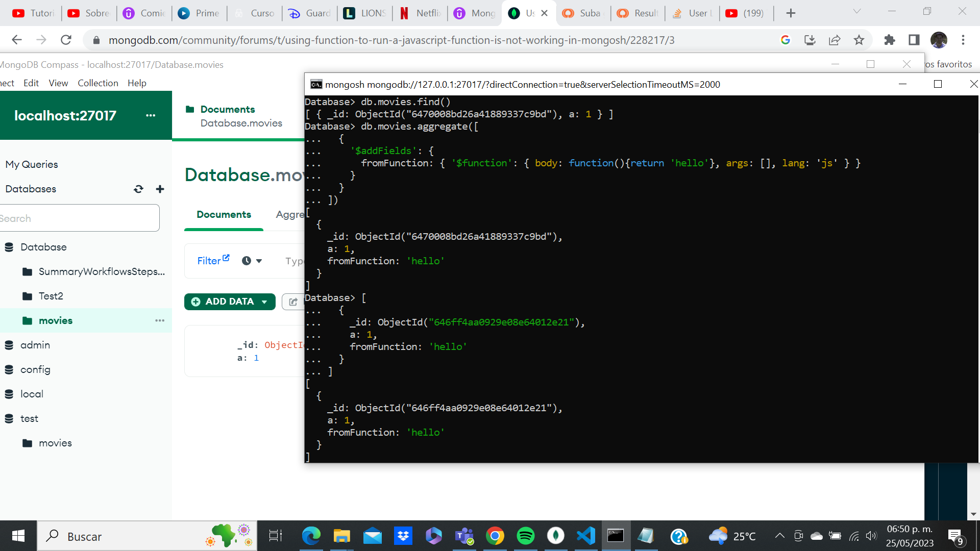Refresh the Databases list icon
This screenshot has height=551, width=980.
[x=138, y=189]
